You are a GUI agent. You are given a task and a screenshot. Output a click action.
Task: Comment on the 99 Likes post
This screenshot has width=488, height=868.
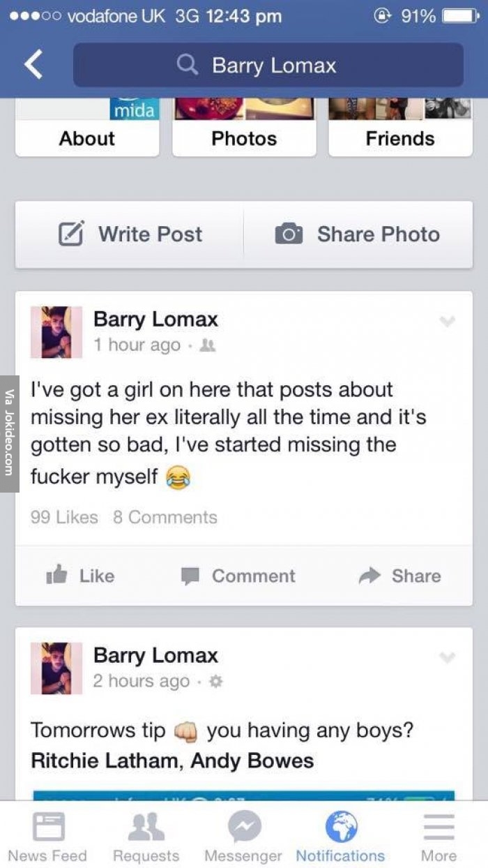point(238,576)
